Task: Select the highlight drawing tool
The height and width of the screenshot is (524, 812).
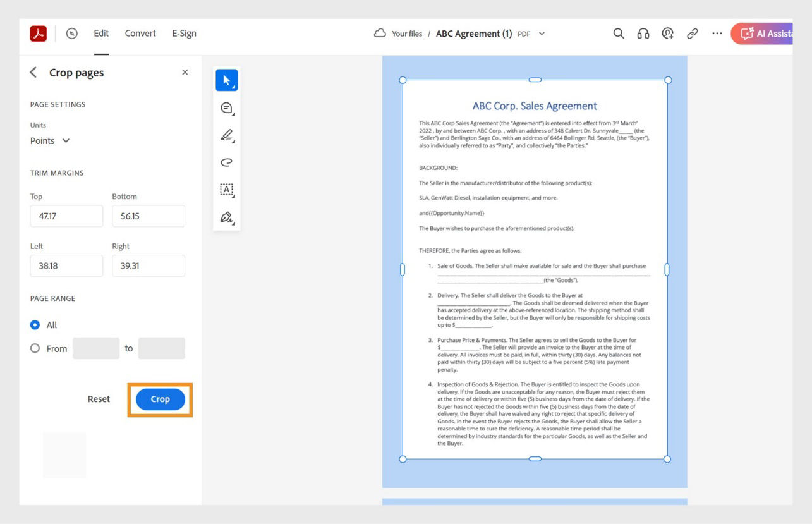Action: pyautogui.click(x=226, y=135)
